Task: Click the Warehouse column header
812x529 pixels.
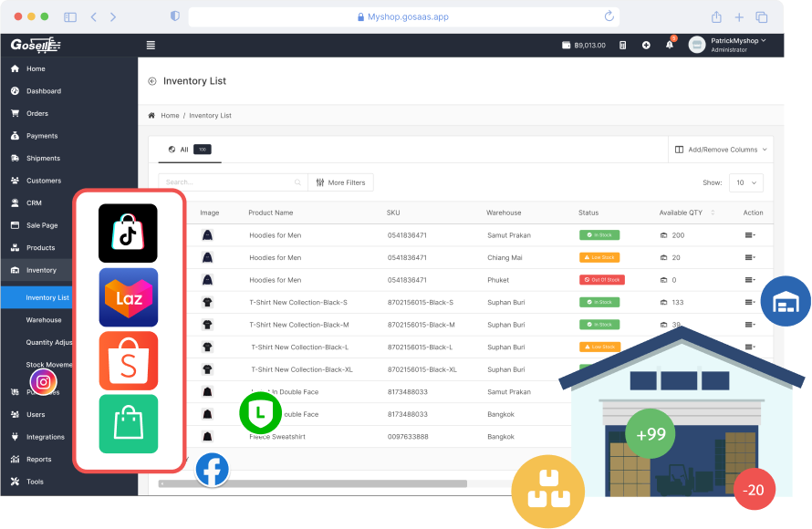Action: pyautogui.click(x=504, y=213)
